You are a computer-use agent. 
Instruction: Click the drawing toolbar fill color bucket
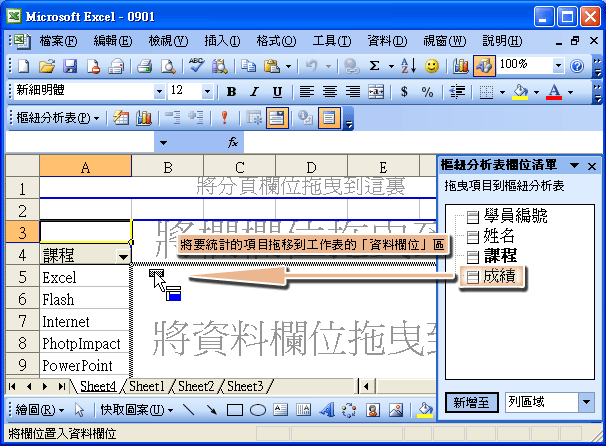(x=425, y=410)
